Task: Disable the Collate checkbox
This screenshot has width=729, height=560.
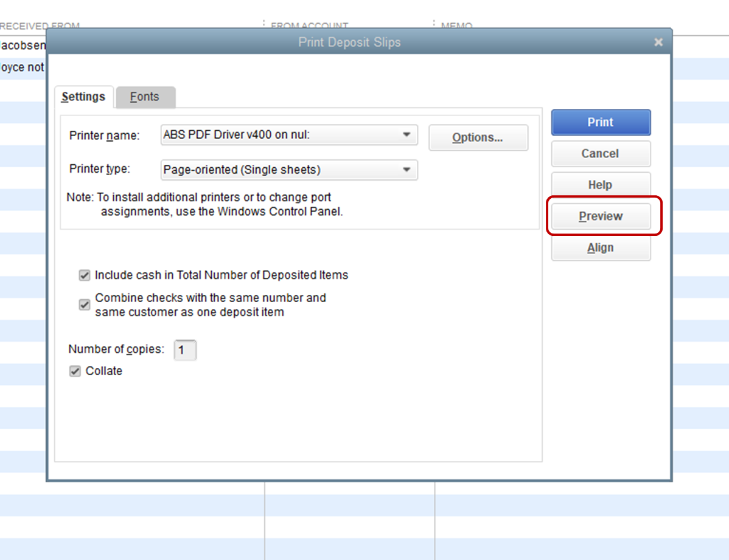Action: tap(75, 372)
